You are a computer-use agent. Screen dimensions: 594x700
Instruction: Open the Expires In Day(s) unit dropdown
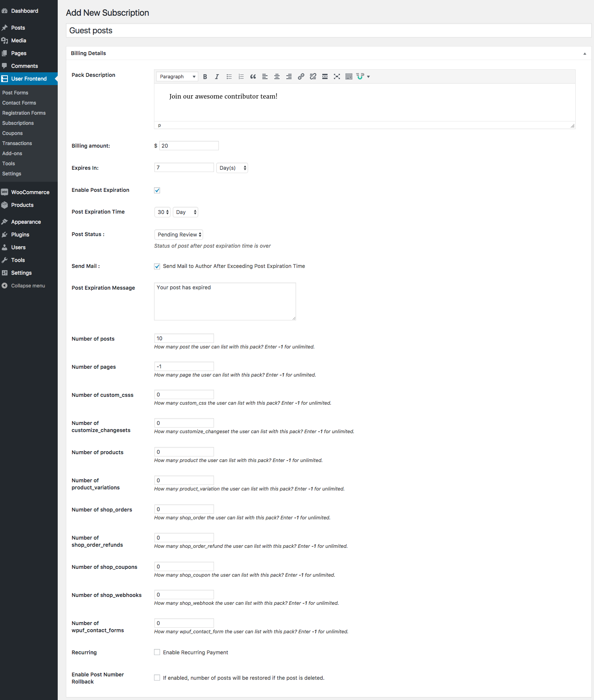click(x=232, y=168)
